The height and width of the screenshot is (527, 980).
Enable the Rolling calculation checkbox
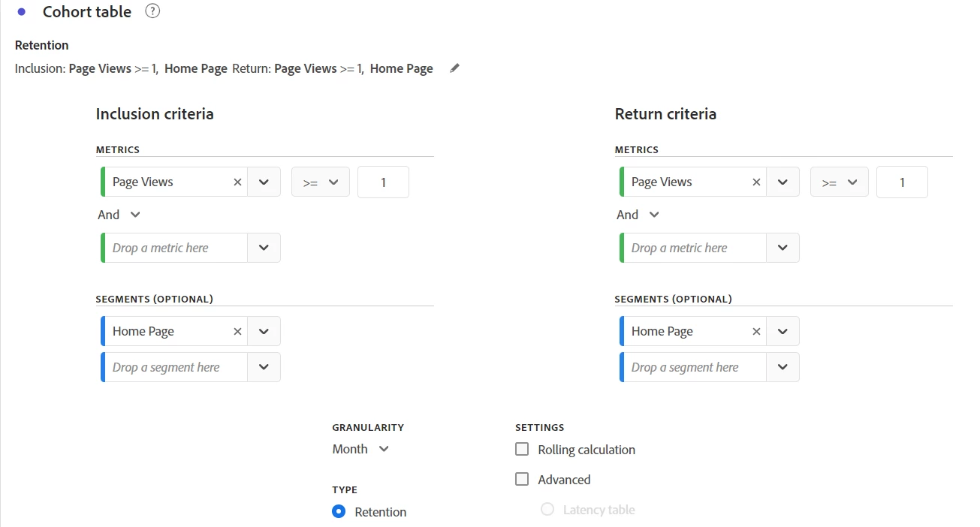(x=522, y=450)
